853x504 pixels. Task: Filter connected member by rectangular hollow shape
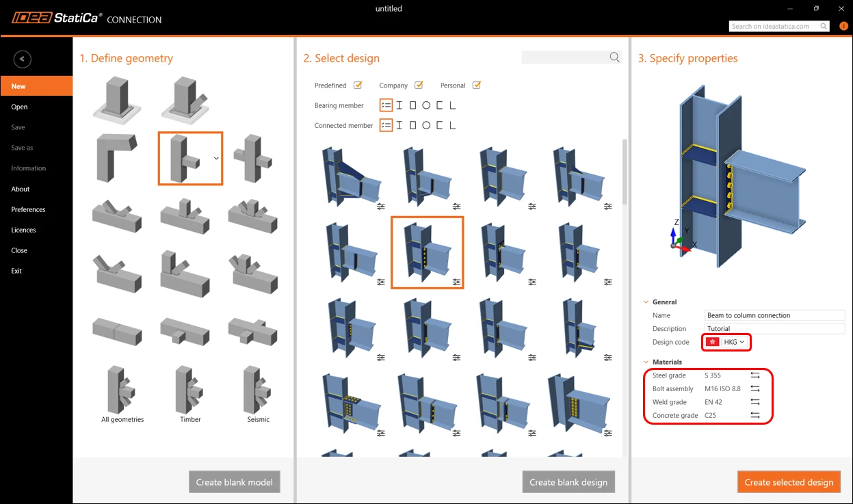coord(412,125)
